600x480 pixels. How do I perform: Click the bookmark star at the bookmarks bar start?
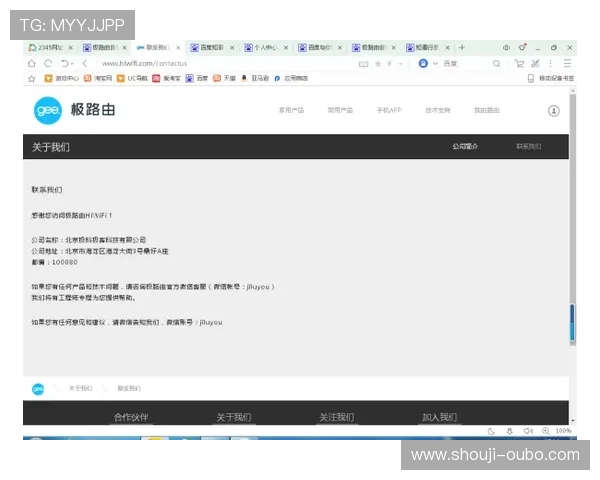(32, 79)
